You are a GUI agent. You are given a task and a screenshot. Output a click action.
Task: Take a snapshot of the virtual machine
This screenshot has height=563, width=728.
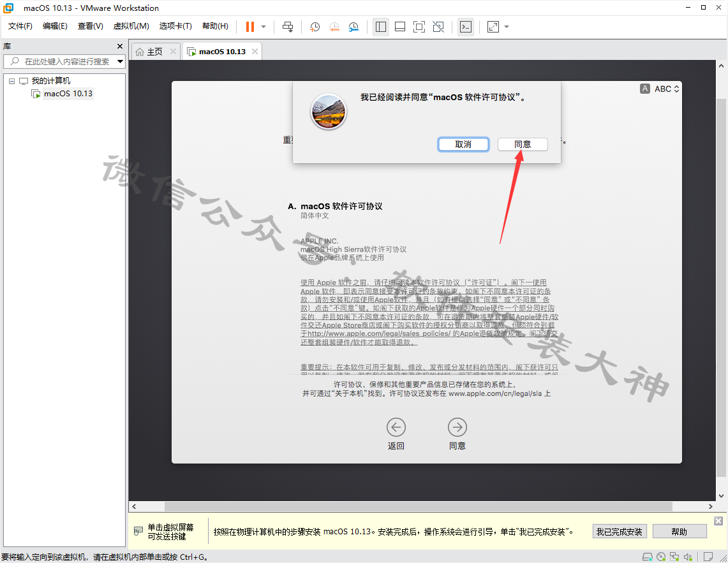[315, 27]
